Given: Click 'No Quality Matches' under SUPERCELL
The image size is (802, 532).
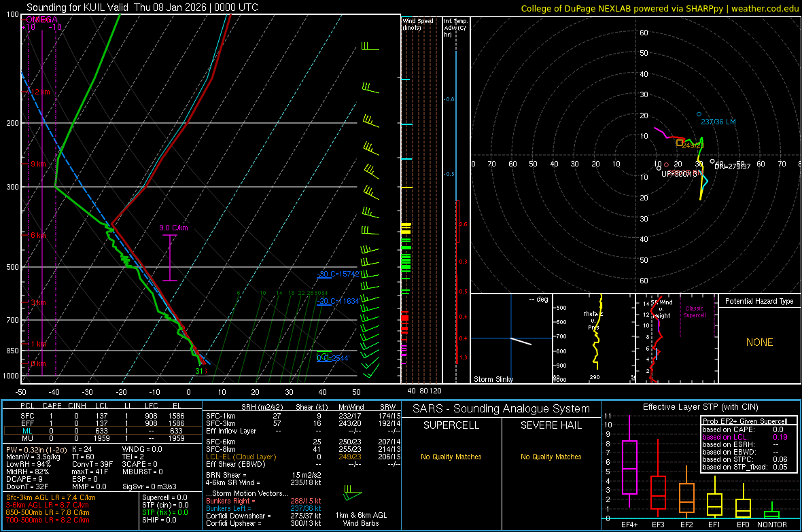Looking at the screenshot, I should pos(451,457).
